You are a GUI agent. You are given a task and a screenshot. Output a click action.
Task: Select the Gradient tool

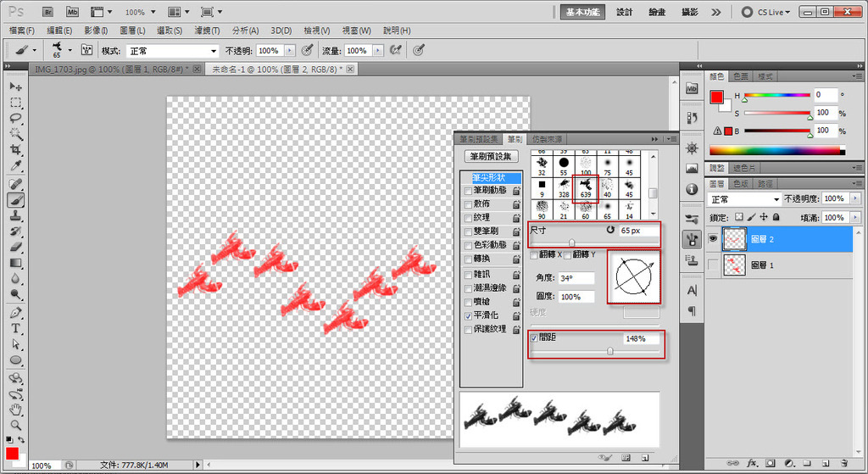[15, 263]
